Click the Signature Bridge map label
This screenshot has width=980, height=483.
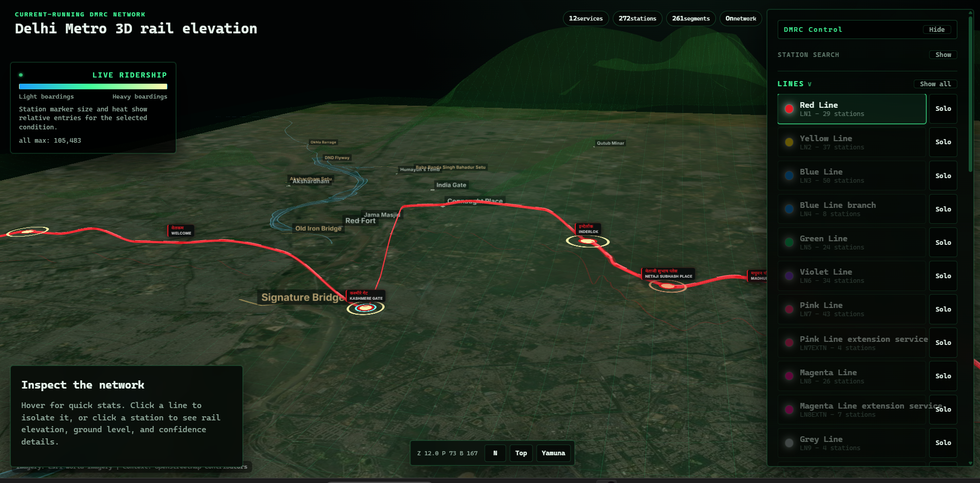pos(303,297)
